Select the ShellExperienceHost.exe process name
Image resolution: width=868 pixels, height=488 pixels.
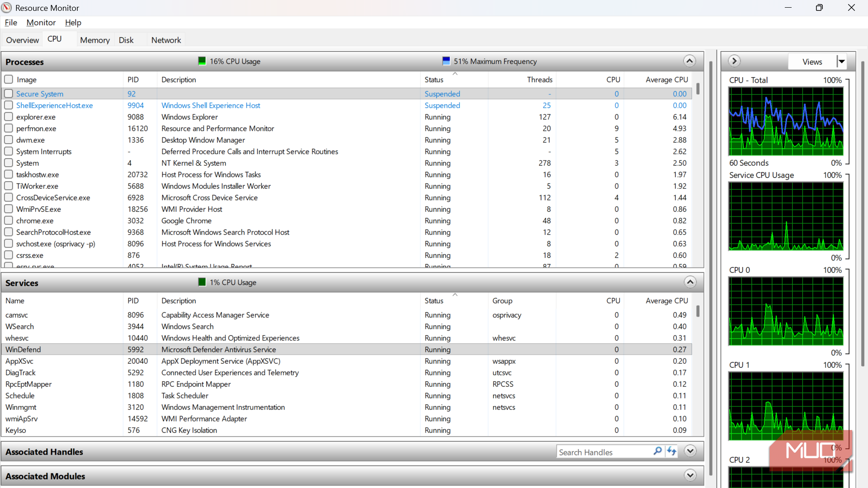pyautogui.click(x=55, y=105)
